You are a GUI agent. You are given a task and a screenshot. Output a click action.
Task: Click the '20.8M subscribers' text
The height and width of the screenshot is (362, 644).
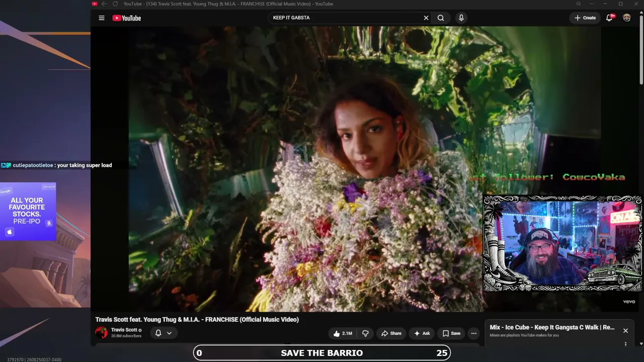126,336
